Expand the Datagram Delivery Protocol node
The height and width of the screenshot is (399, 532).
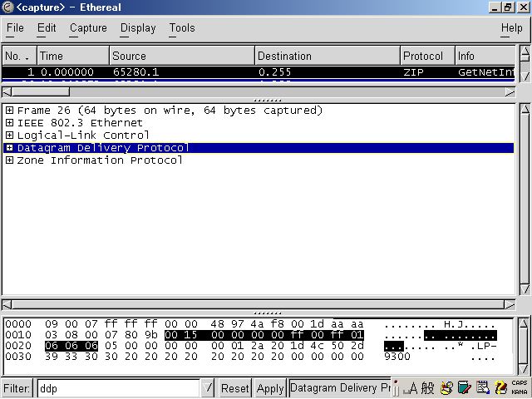(x=9, y=148)
